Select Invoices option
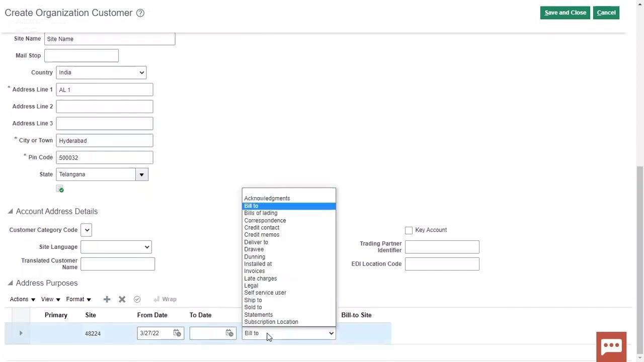Image resolution: width=644 pixels, height=362 pixels. [x=289, y=271]
